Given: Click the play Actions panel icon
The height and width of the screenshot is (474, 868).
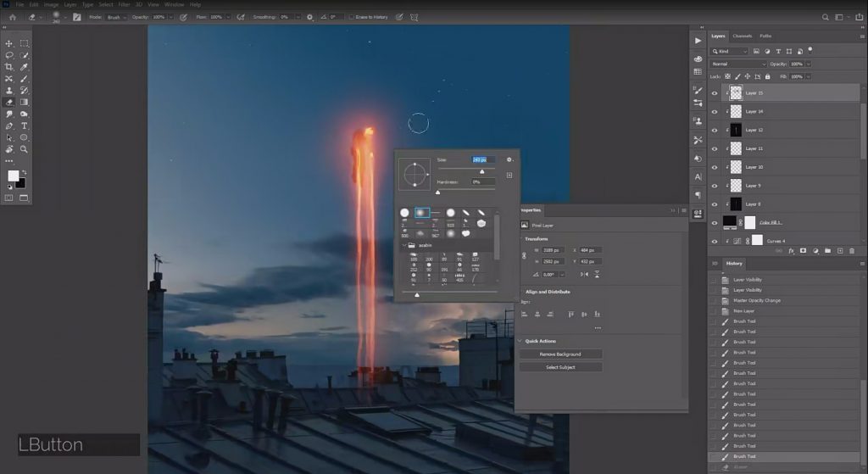Looking at the screenshot, I should coord(698,41).
